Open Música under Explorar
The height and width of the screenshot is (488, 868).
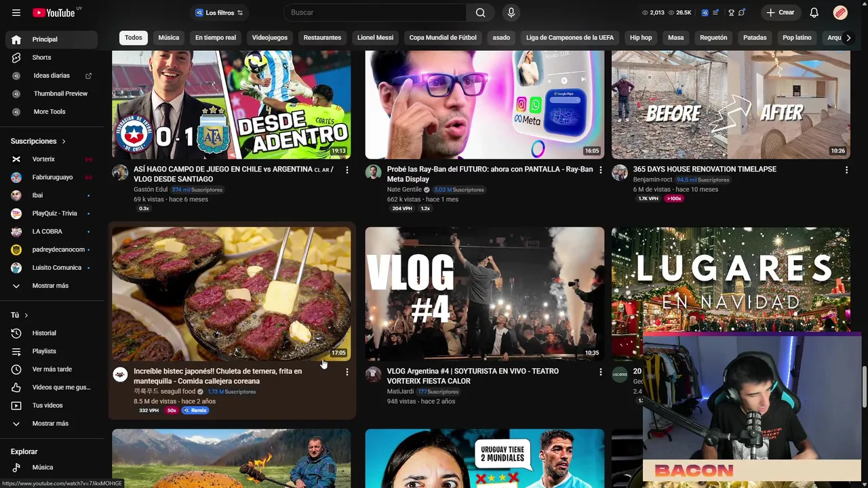click(x=53, y=467)
